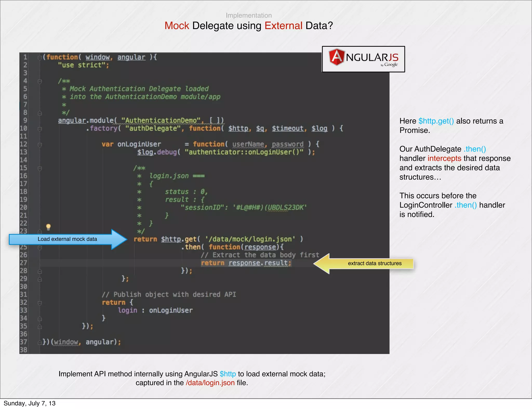
Task: Collapse the onLoginUser fold marker on line 12
Action: 40,145
